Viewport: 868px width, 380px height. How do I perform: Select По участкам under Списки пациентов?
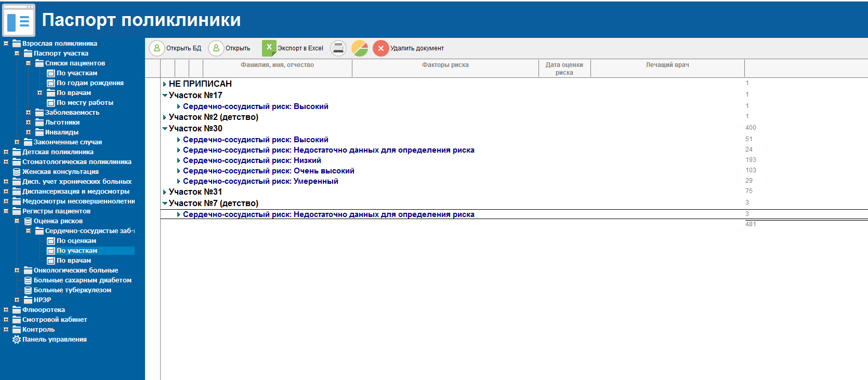(x=76, y=73)
